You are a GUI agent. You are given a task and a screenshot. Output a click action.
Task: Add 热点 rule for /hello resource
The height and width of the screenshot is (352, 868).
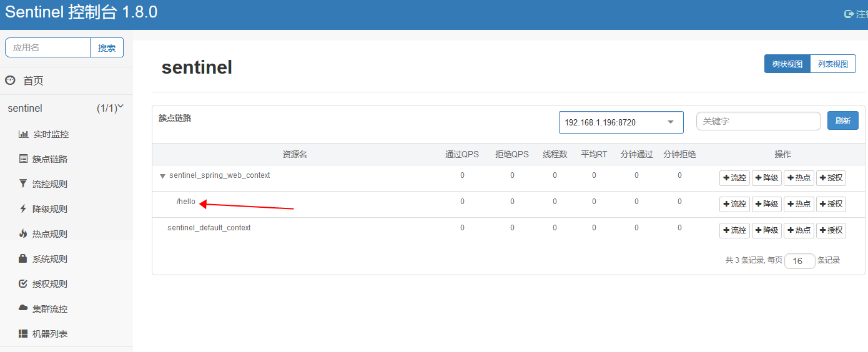pos(799,204)
